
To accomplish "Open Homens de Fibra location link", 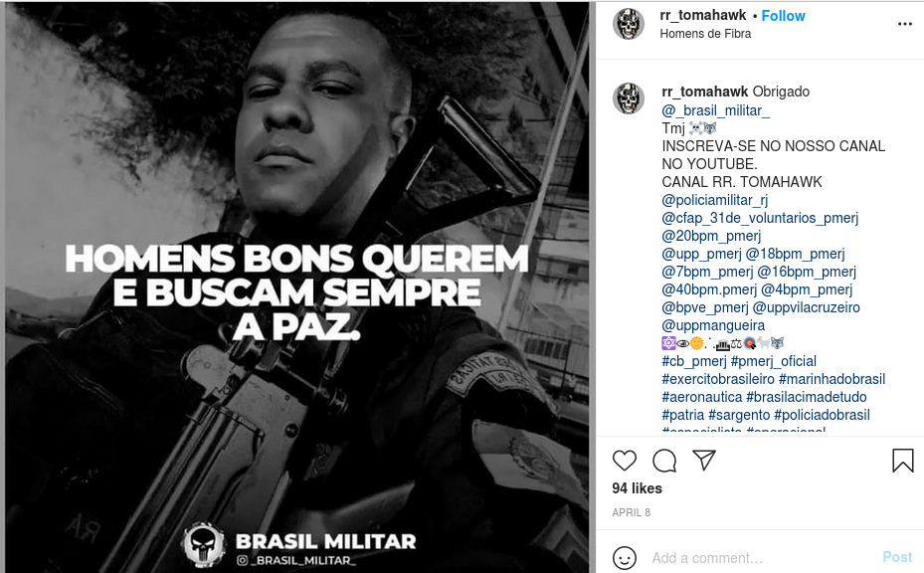I will pos(705,34).
